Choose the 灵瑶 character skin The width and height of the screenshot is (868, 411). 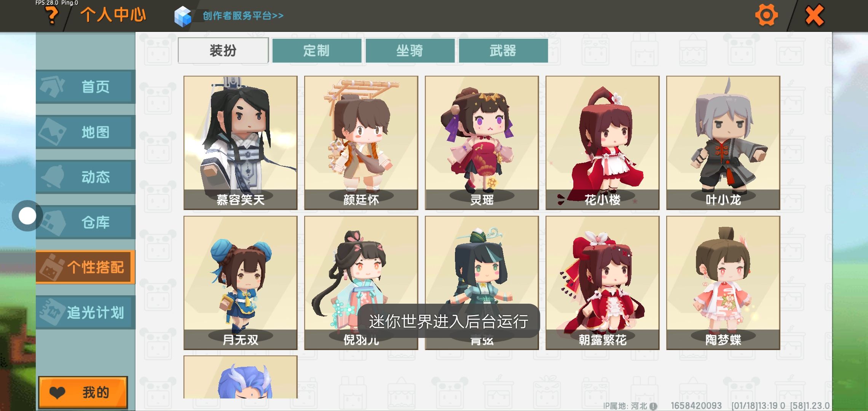point(482,143)
